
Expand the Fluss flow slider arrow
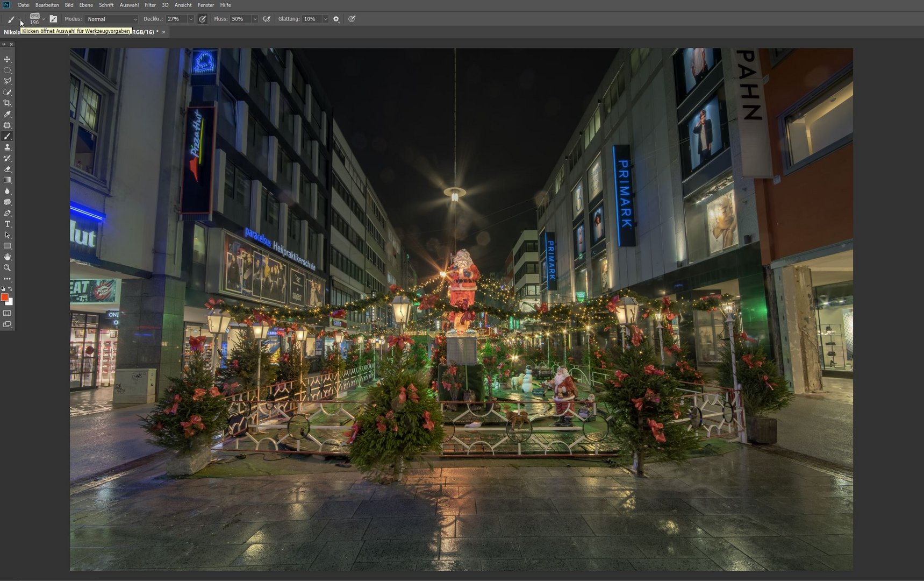click(255, 19)
